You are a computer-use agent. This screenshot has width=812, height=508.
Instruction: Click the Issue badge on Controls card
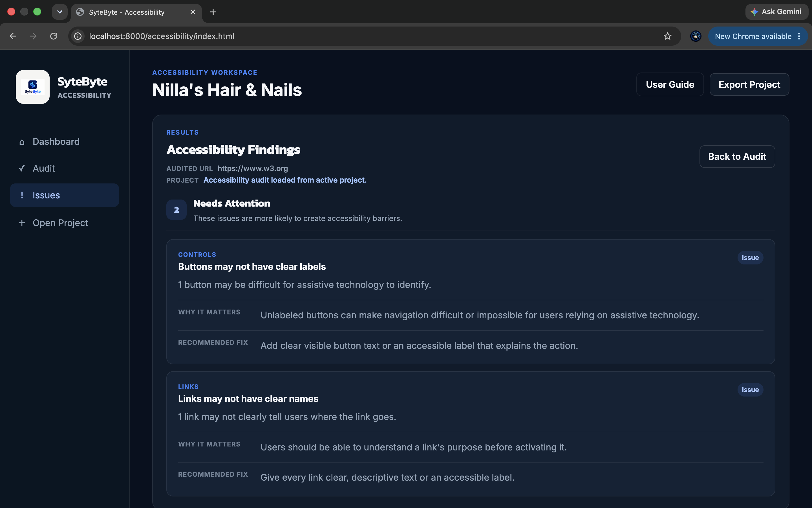point(750,258)
